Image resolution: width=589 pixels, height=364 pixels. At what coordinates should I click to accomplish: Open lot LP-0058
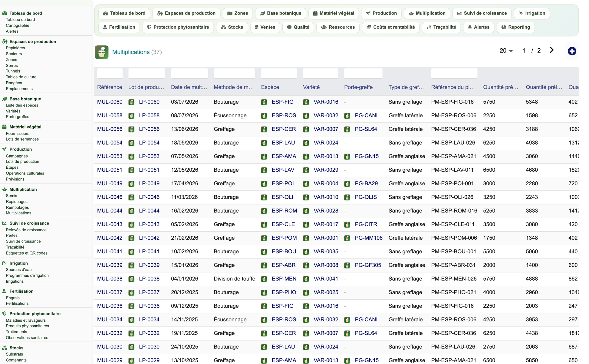(149, 115)
